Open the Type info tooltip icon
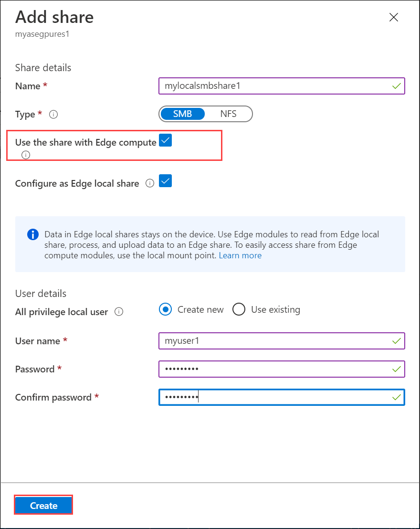 coord(53,115)
